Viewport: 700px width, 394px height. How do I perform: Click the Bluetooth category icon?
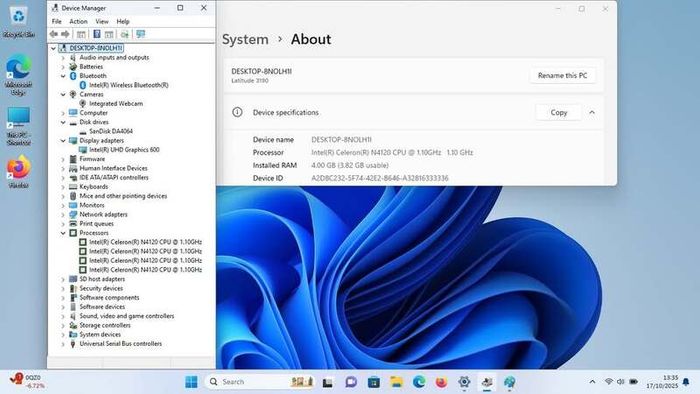pos(73,76)
